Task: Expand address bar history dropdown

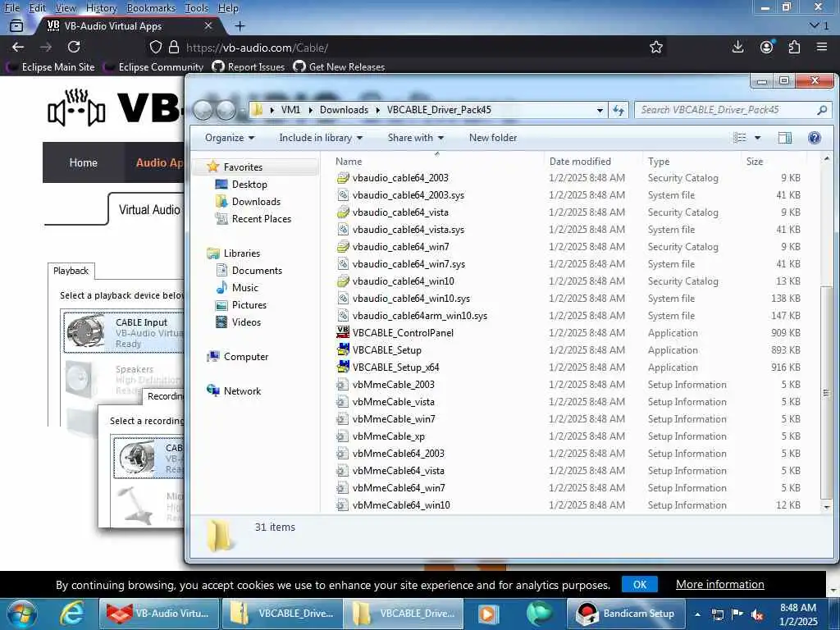Action: pos(600,110)
